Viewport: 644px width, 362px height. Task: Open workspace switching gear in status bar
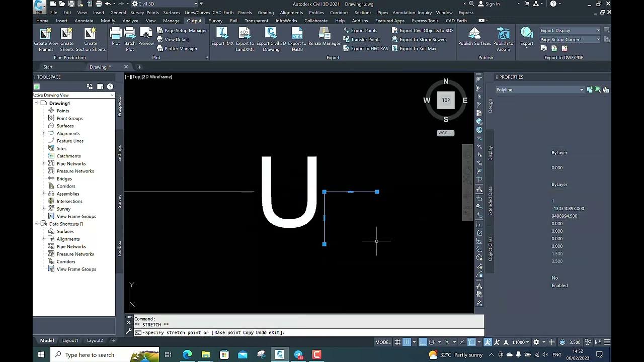coord(536,342)
